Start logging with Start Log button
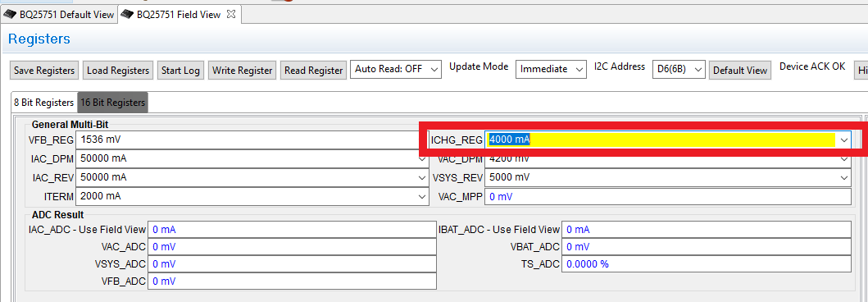The width and height of the screenshot is (868, 302). [x=180, y=71]
